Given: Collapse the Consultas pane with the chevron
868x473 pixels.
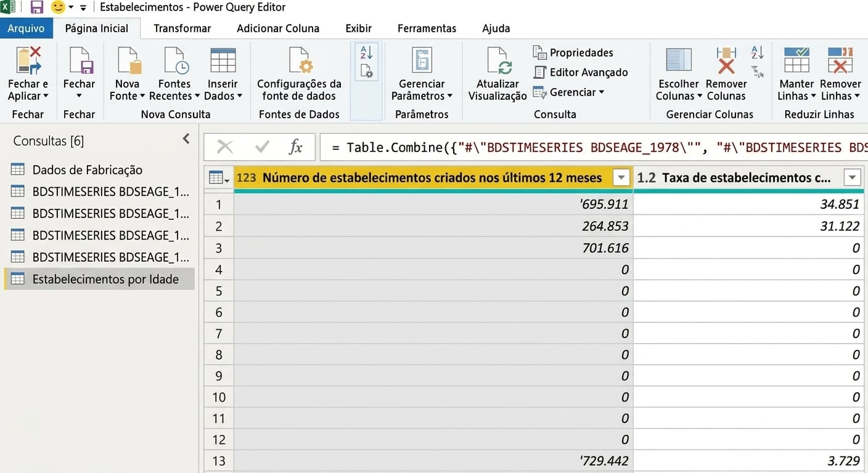Looking at the screenshot, I should point(186,139).
